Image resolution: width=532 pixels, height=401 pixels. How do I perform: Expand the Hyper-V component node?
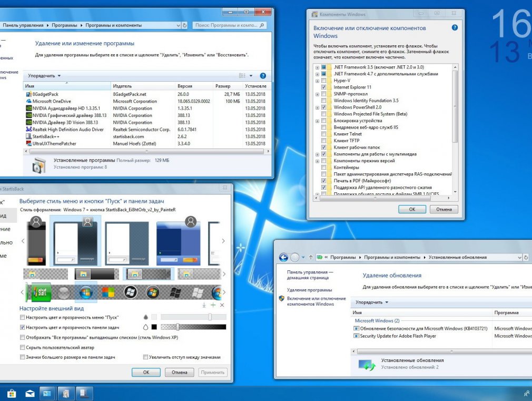click(317, 81)
